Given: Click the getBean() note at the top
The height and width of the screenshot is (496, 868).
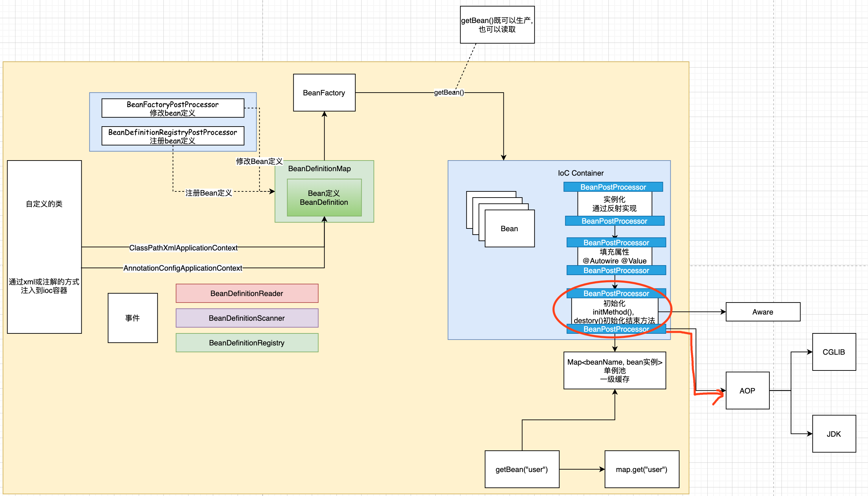Looking at the screenshot, I should (497, 24).
